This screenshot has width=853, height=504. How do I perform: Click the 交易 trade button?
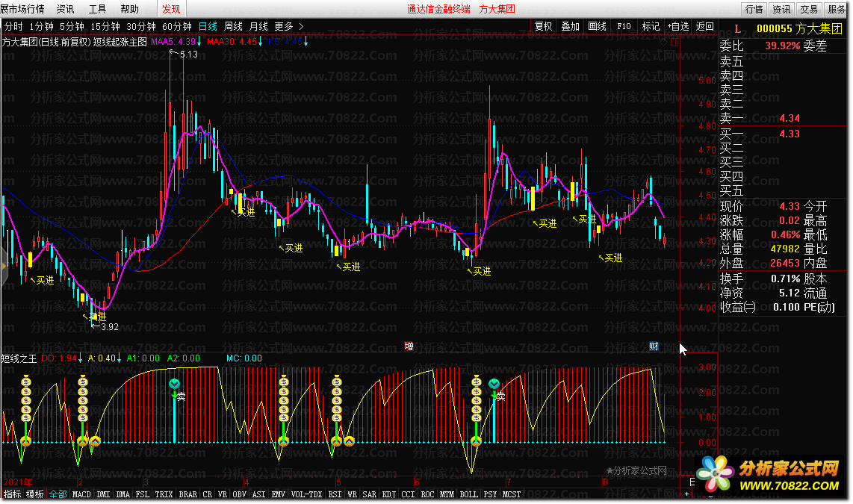(x=809, y=9)
